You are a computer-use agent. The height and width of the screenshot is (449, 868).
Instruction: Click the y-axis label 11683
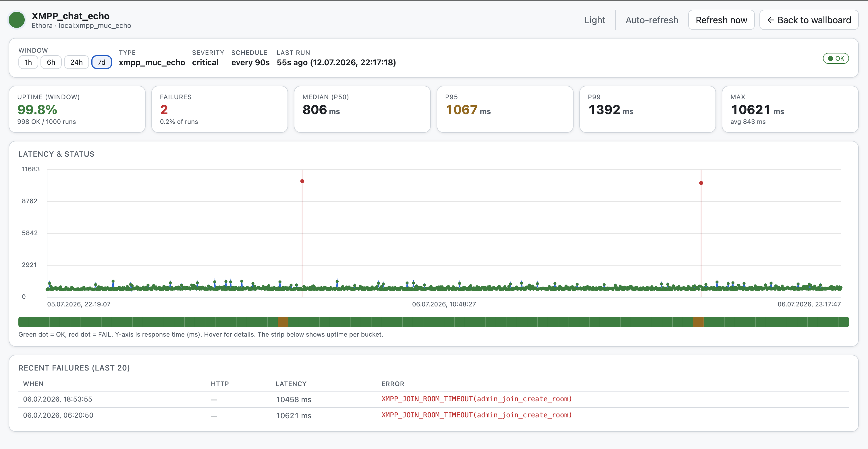pos(31,169)
